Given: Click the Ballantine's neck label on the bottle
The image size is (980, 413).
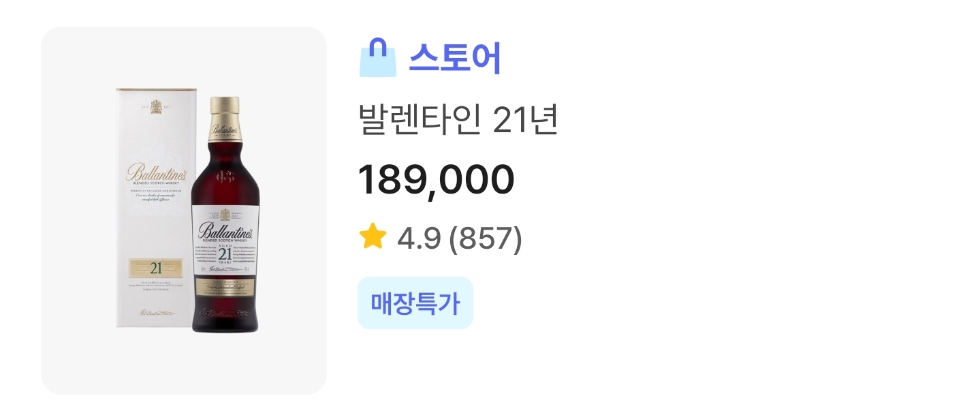Looking at the screenshot, I should point(225,130).
